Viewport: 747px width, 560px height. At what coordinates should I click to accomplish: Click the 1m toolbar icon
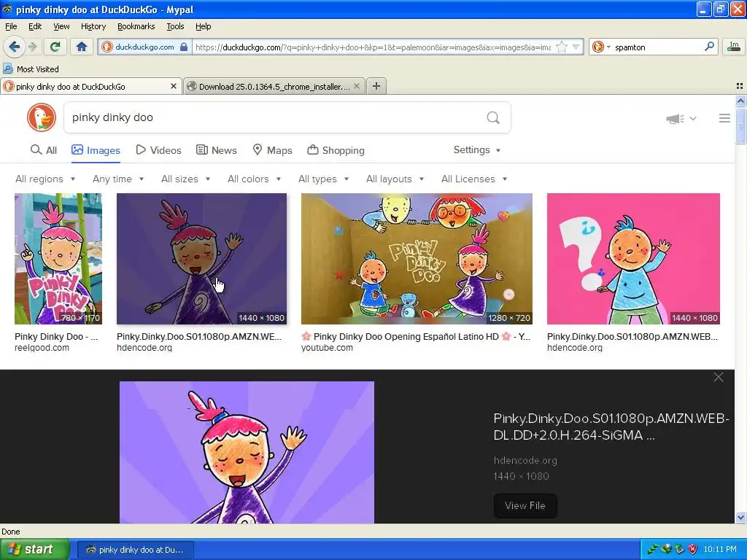(x=733, y=47)
